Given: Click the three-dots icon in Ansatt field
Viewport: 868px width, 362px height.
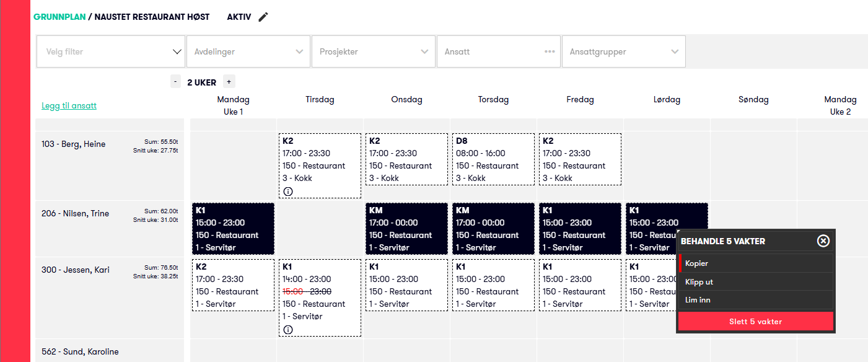Looking at the screenshot, I should pyautogui.click(x=550, y=52).
